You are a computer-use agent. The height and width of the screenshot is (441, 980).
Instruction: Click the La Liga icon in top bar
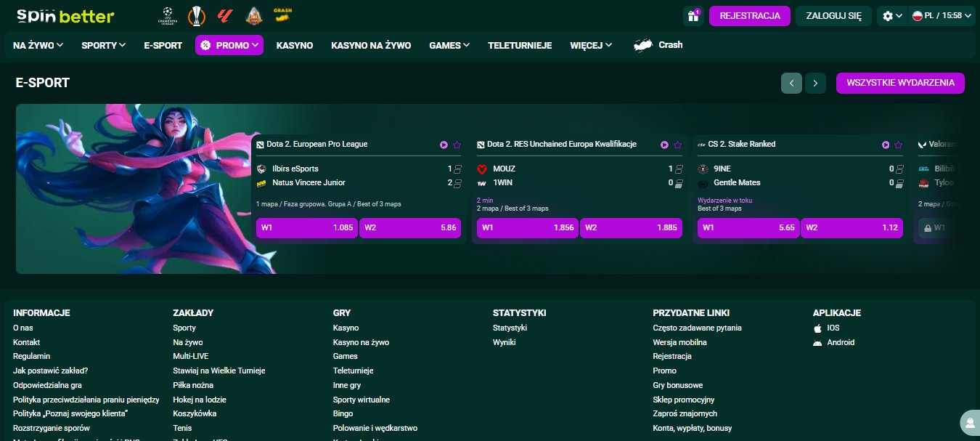tap(225, 15)
